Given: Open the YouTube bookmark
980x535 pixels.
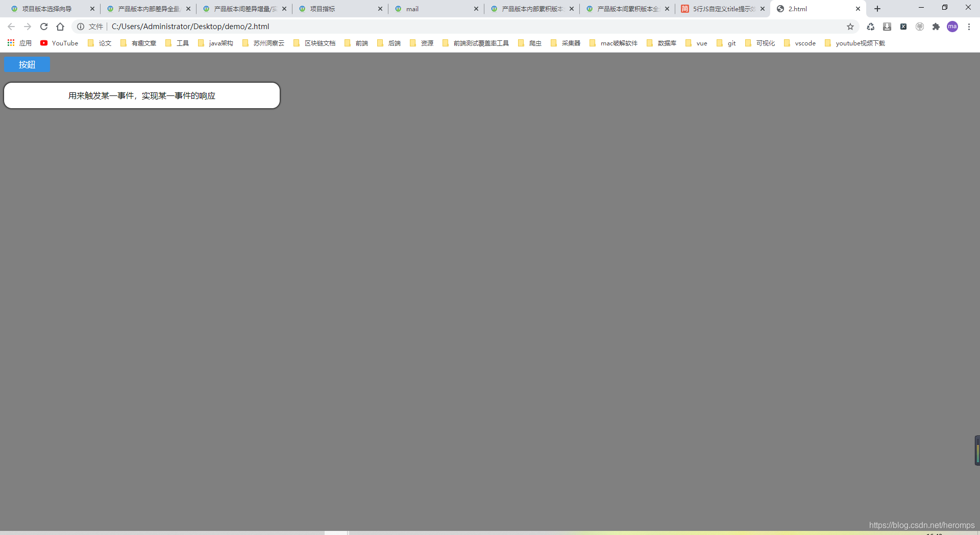Looking at the screenshot, I should pos(59,43).
